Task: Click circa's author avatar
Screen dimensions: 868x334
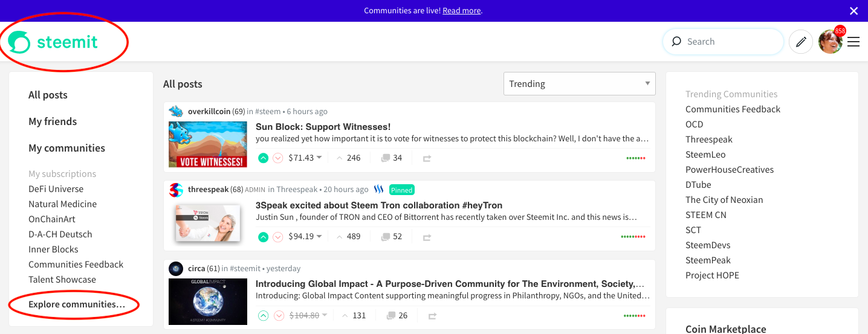Action: coord(176,268)
